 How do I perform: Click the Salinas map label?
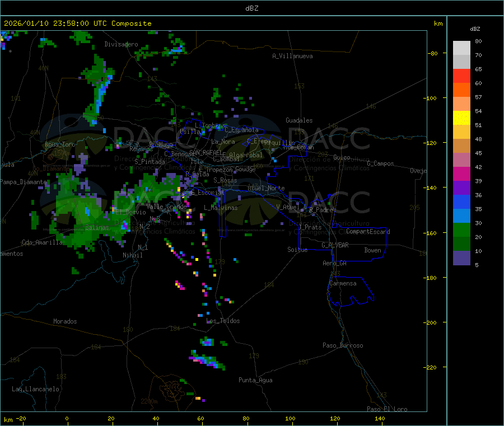point(97,227)
